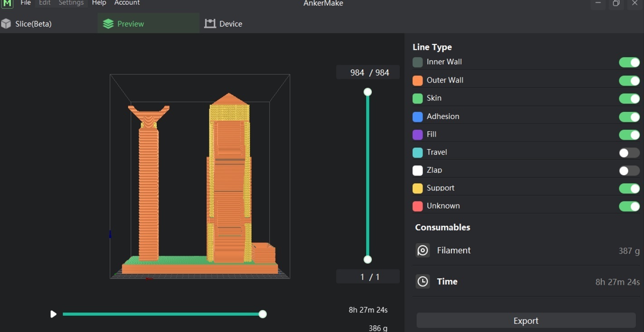Click the Preview layers icon
This screenshot has height=332, width=644.
[108, 24]
